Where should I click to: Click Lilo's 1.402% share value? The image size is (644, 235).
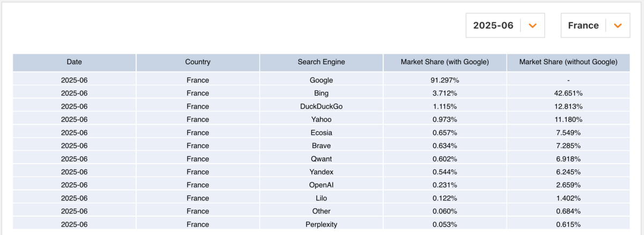click(x=568, y=199)
